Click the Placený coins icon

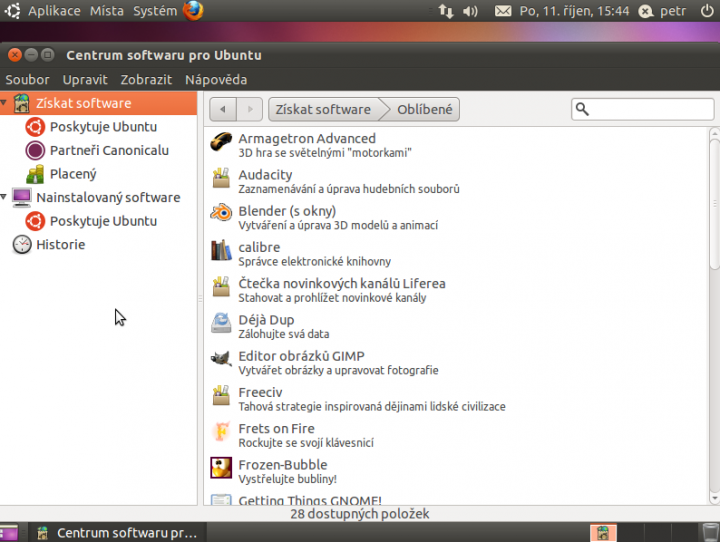click(x=35, y=174)
